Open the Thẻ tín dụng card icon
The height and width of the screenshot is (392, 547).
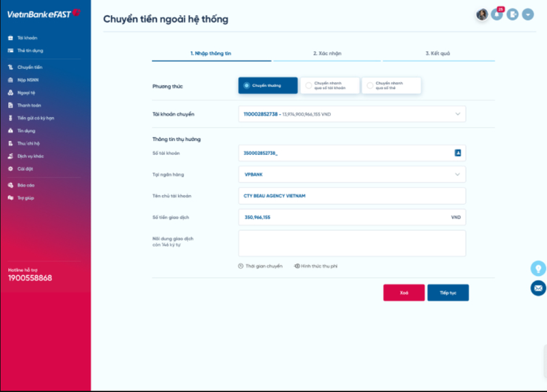tap(10, 51)
